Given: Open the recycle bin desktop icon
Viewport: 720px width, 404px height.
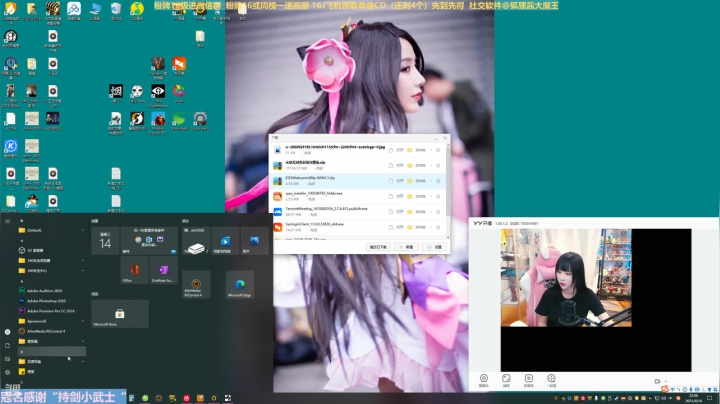Looking at the screenshot, I should pos(116,11).
